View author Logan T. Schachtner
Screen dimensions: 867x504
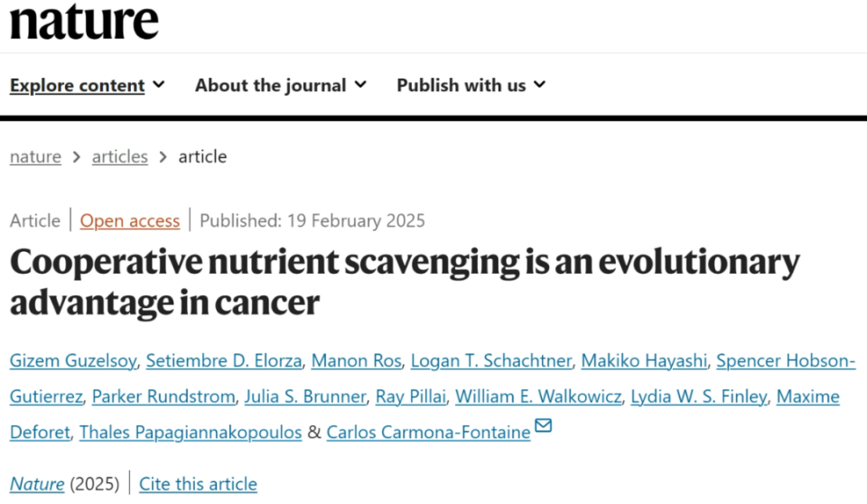click(x=490, y=361)
